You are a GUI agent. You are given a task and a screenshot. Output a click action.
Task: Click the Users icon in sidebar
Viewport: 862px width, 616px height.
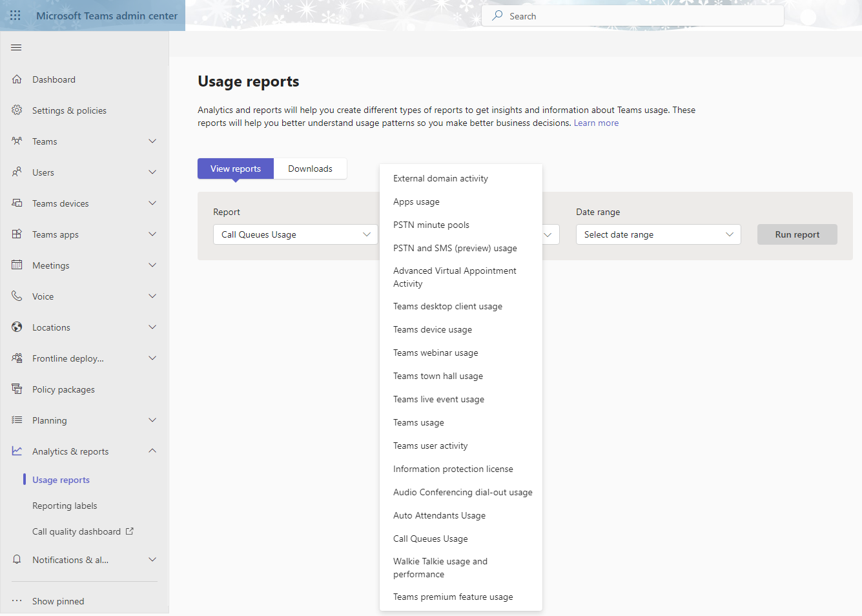17,172
